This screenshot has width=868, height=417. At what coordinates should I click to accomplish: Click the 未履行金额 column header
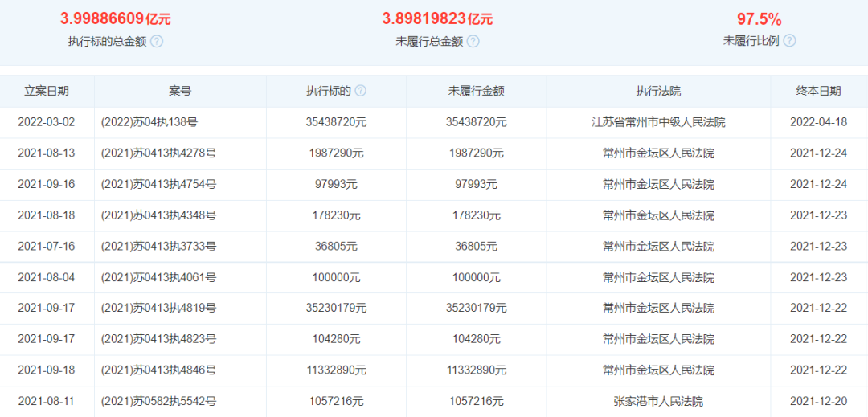pos(476,92)
